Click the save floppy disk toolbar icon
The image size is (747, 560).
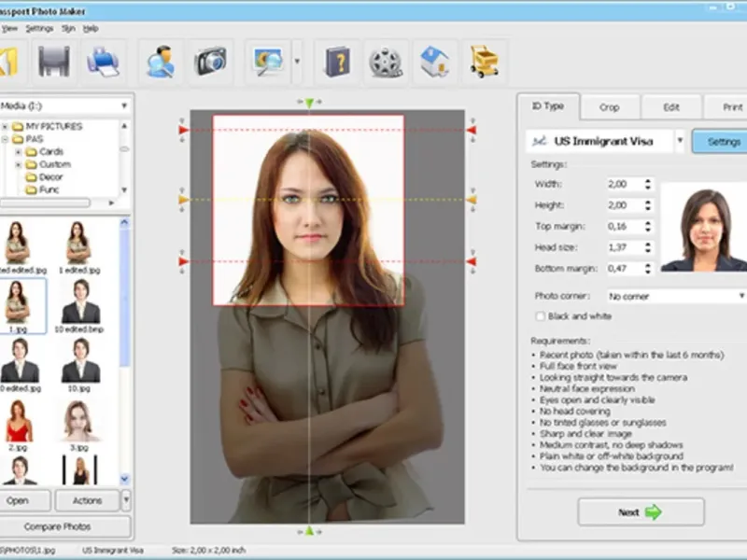pyautogui.click(x=54, y=62)
